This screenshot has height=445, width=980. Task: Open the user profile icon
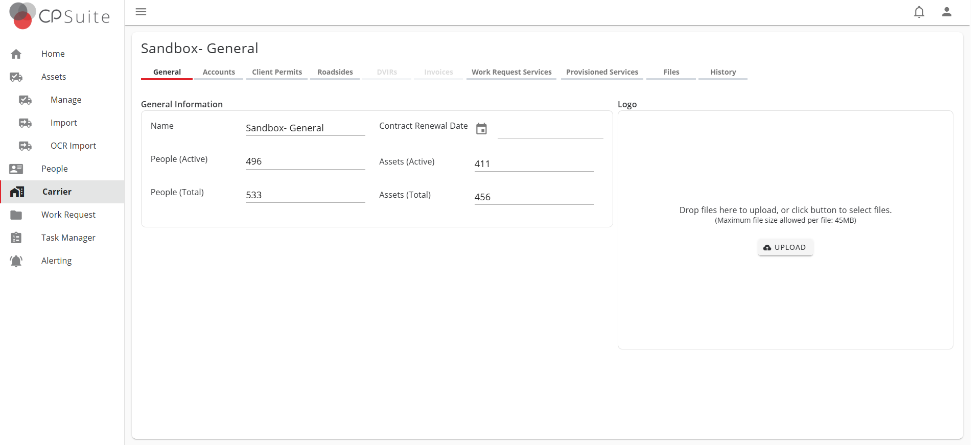[x=946, y=12]
